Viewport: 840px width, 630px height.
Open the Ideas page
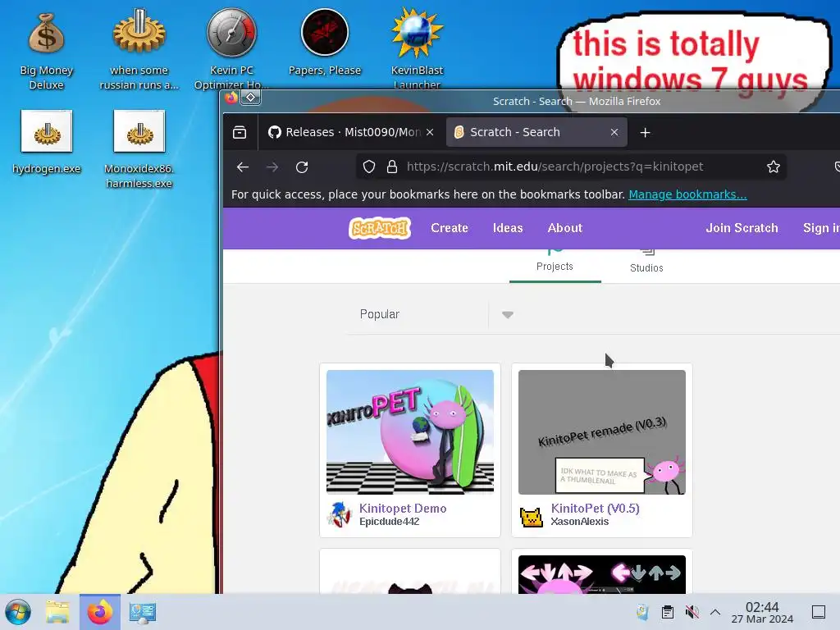(508, 228)
